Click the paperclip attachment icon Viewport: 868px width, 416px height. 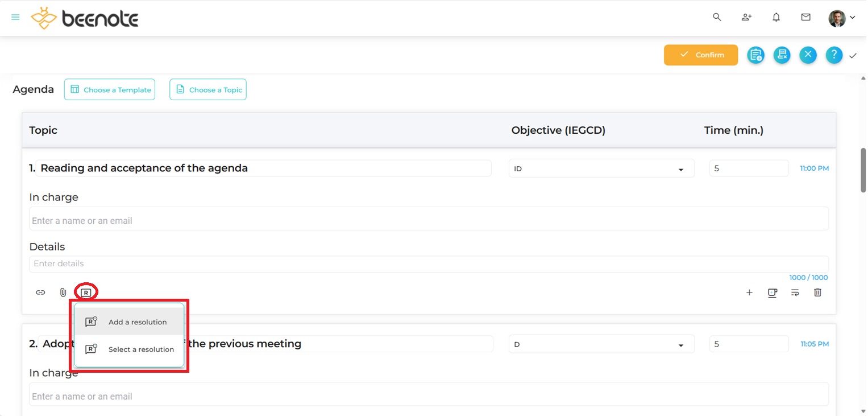click(x=63, y=293)
